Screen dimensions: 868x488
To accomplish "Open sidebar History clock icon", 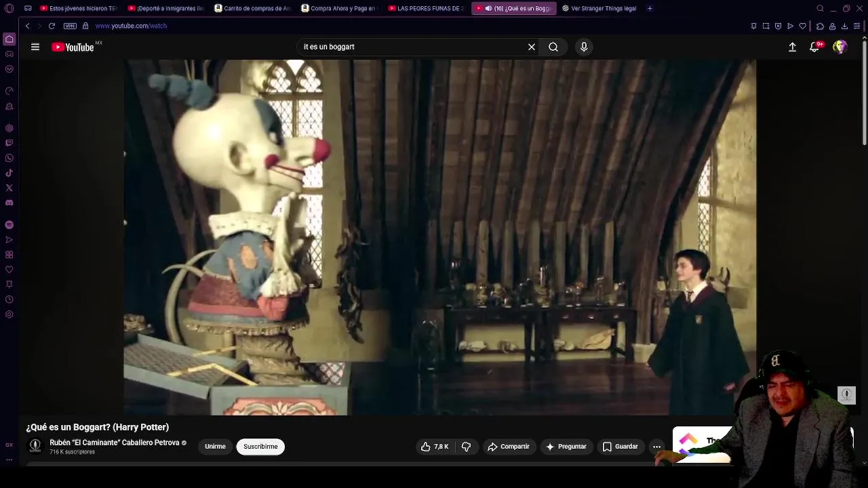I will 9,300.
